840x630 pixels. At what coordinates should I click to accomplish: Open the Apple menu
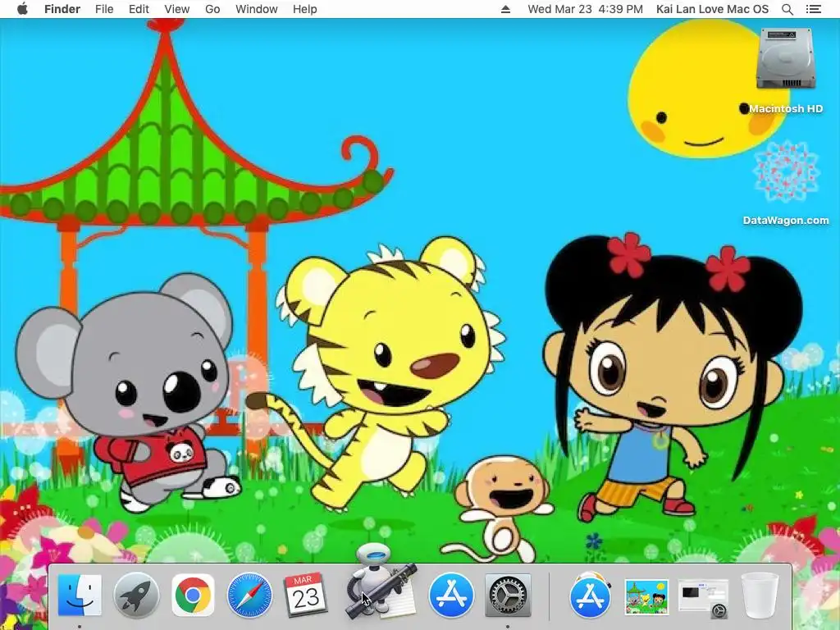pyautogui.click(x=22, y=9)
